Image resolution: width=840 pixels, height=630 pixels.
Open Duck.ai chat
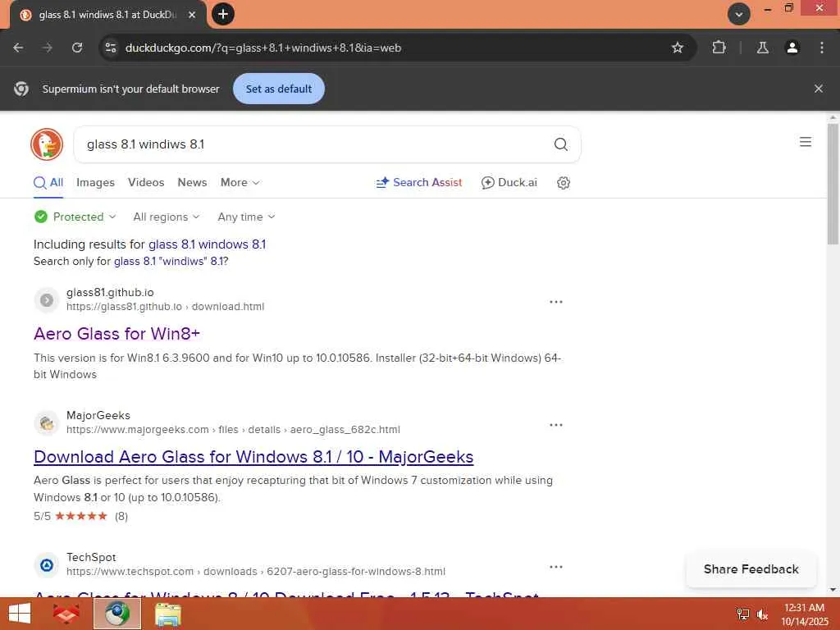click(509, 183)
